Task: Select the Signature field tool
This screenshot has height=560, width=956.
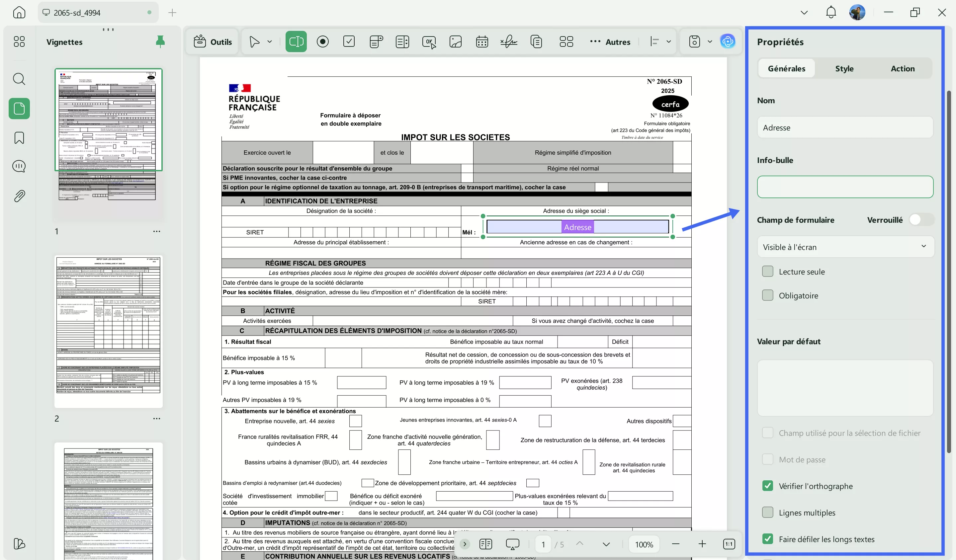Action: (x=509, y=41)
